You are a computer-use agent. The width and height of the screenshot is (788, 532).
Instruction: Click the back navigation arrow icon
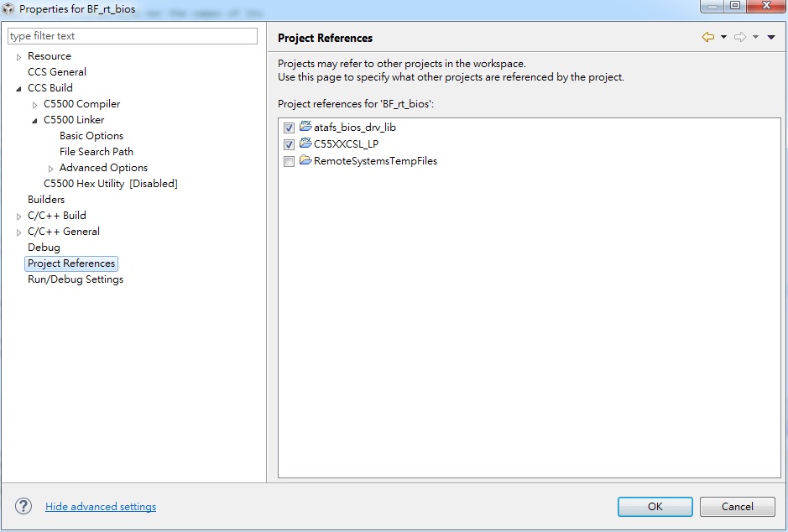click(x=707, y=37)
